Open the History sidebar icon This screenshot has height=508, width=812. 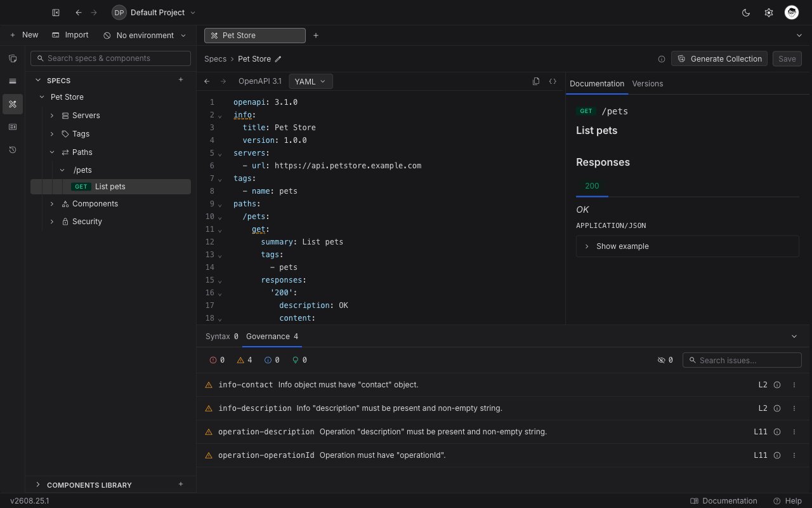(x=13, y=150)
